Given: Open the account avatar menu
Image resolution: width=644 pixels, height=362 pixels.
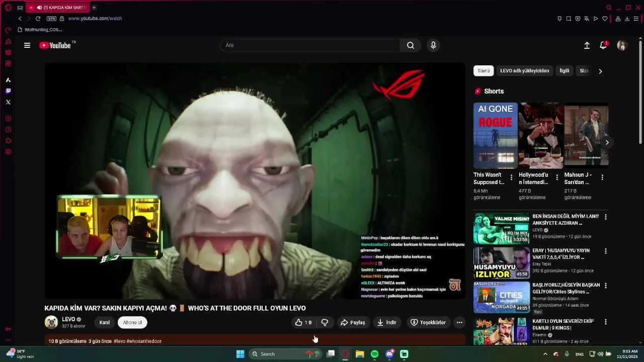Looking at the screenshot, I should point(622,45).
